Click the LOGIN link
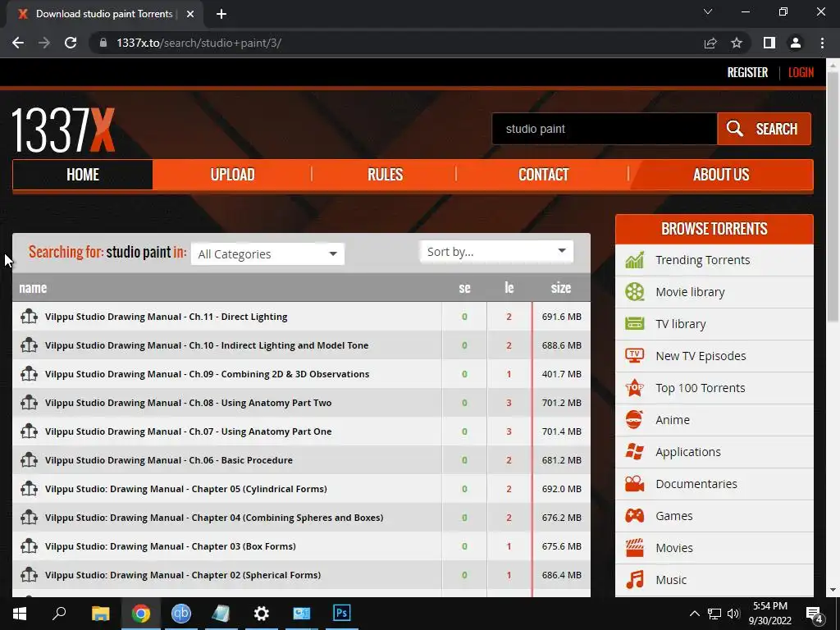This screenshot has height=630, width=840. click(801, 72)
